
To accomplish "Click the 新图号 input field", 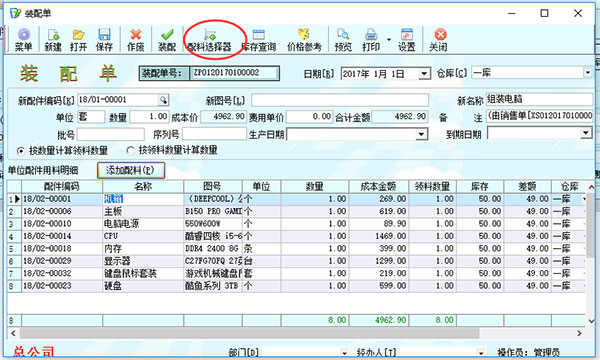I will 340,100.
